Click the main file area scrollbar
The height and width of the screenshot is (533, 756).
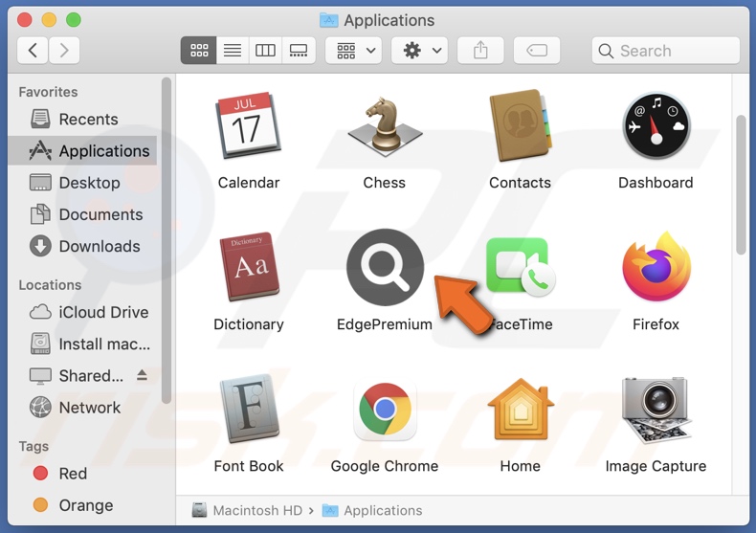[x=741, y=185]
